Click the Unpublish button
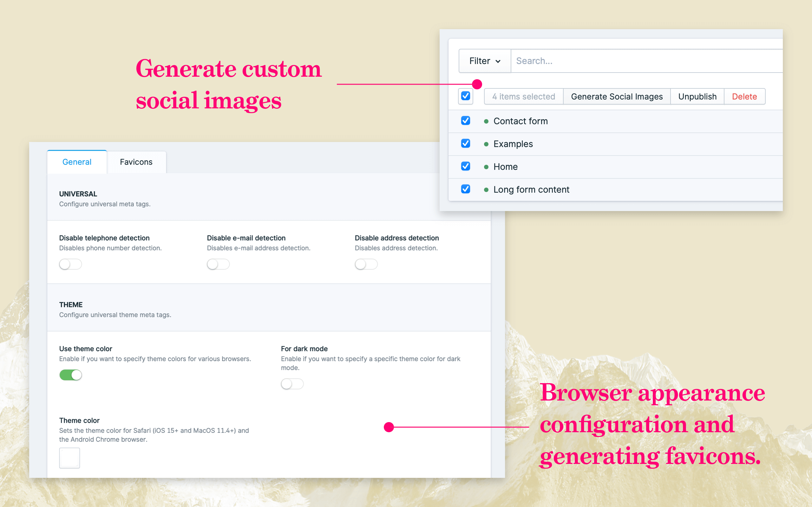 697,97
